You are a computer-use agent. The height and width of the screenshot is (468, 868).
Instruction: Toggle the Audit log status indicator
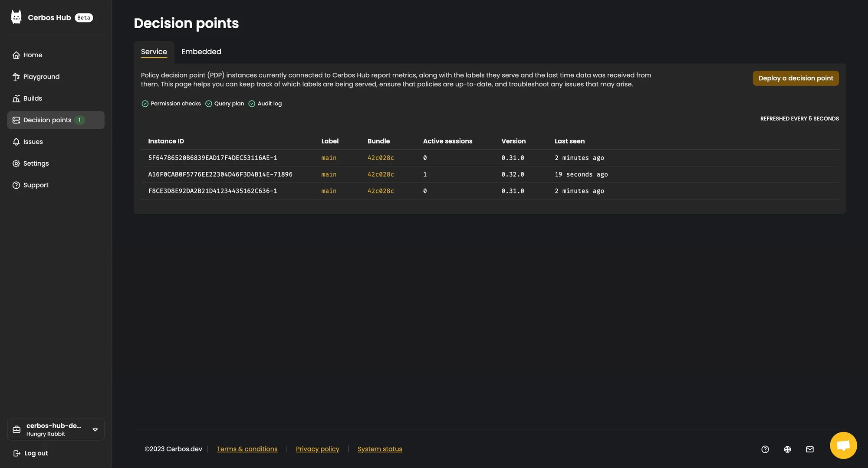click(252, 104)
